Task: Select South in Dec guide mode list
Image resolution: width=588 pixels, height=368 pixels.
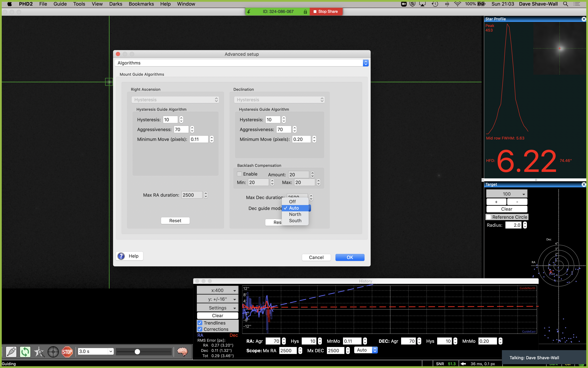Action: pyautogui.click(x=295, y=220)
